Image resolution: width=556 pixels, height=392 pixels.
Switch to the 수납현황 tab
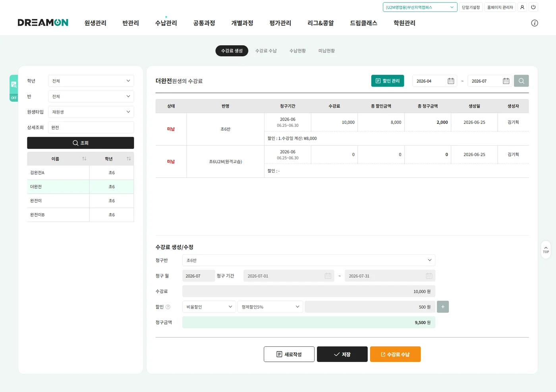point(297,51)
